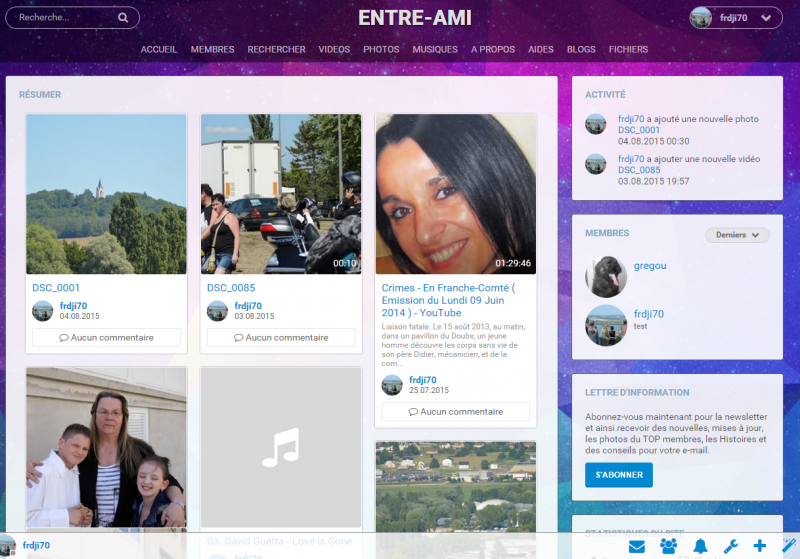Click the S'ABONNER newsletter button
This screenshot has height=559, width=800.
(x=619, y=475)
